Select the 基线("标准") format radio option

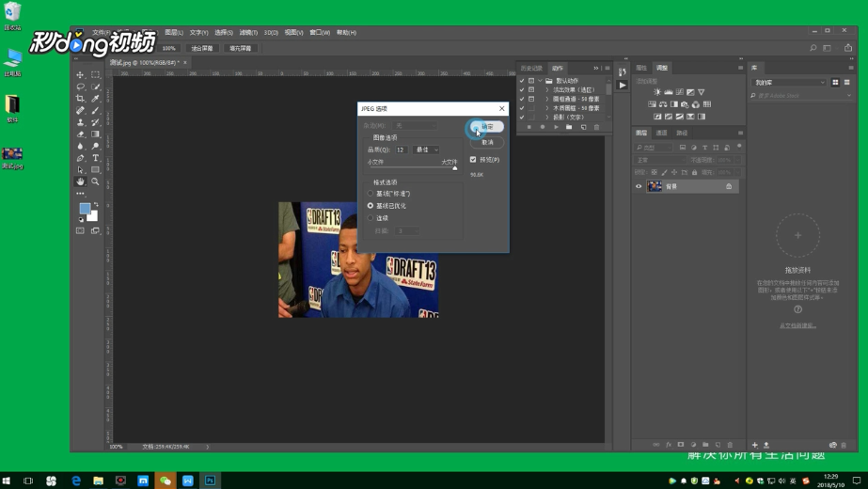click(x=371, y=194)
